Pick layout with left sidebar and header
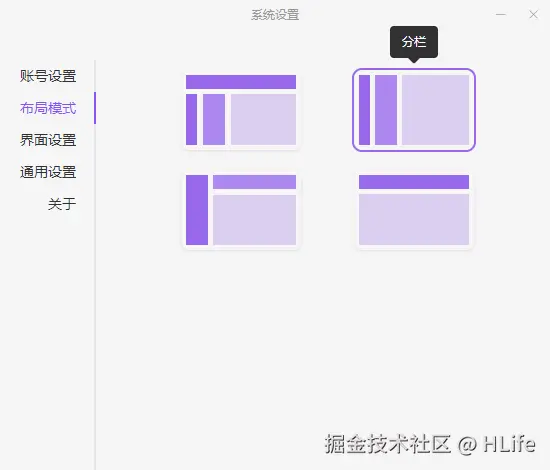Image resolution: width=550 pixels, height=470 pixels. point(241,210)
